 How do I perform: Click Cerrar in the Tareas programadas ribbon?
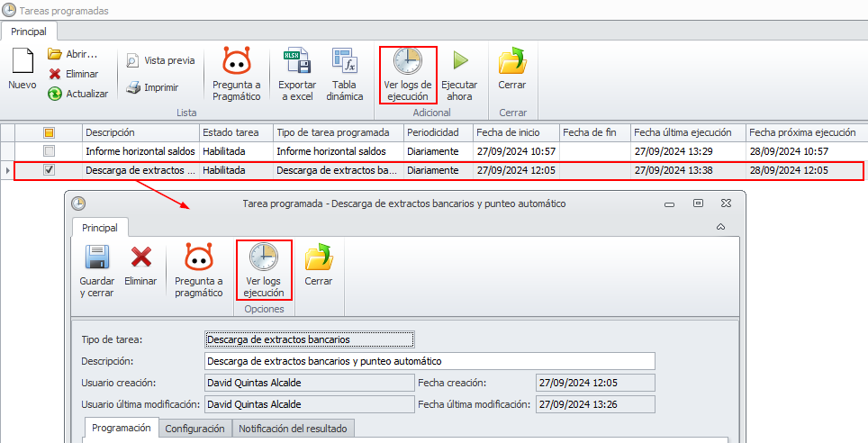pyautogui.click(x=512, y=69)
